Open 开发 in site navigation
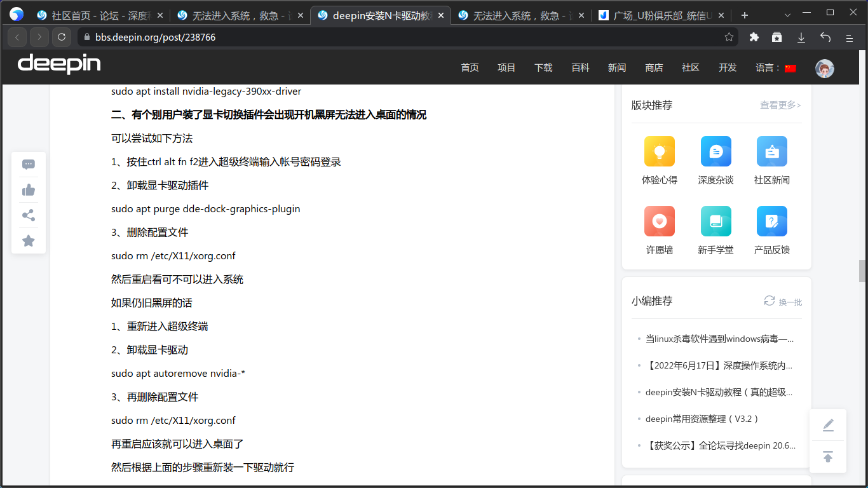The height and width of the screenshot is (488, 868). click(x=728, y=68)
